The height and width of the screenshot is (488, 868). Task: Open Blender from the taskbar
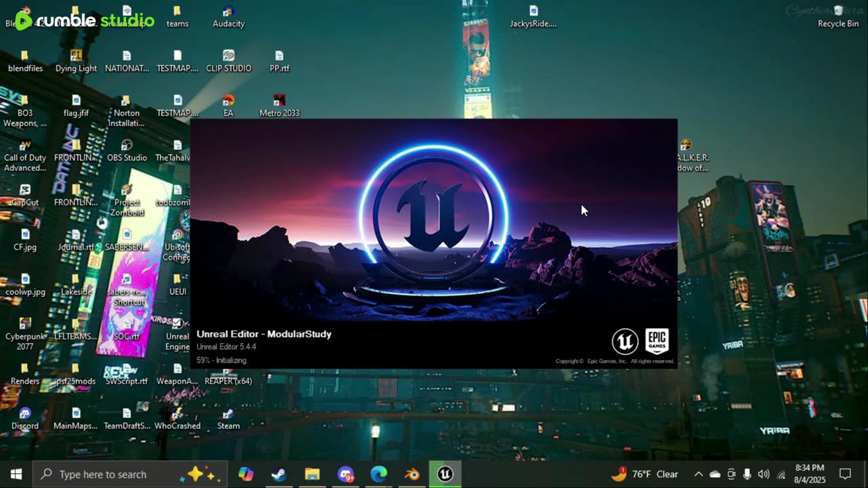tap(412, 474)
